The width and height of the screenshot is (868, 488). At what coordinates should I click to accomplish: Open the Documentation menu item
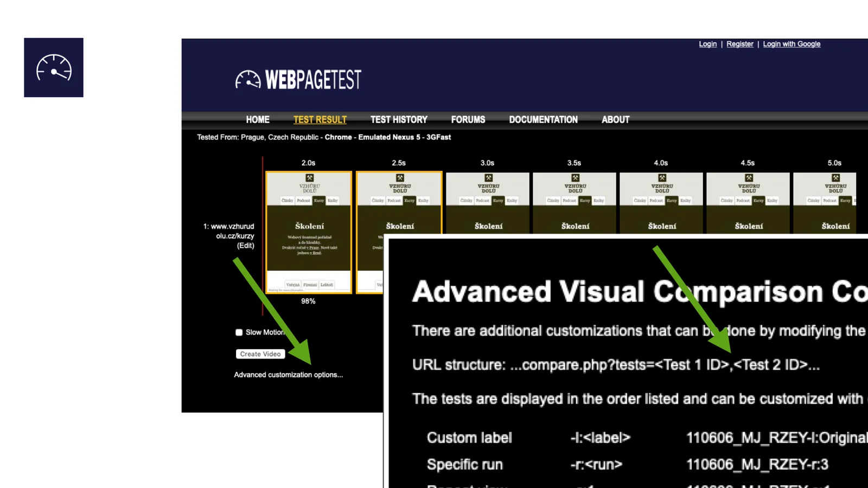(x=543, y=120)
